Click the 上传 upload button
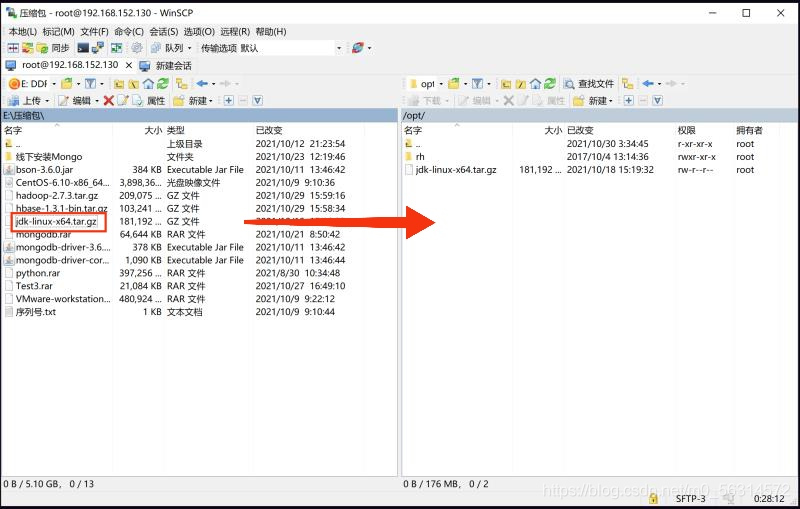This screenshot has height=509, width=800. [x=25, y=100]
